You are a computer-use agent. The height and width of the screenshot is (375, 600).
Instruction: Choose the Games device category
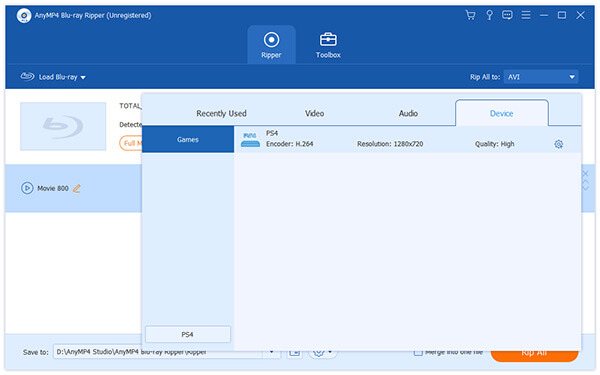point(188,139)
